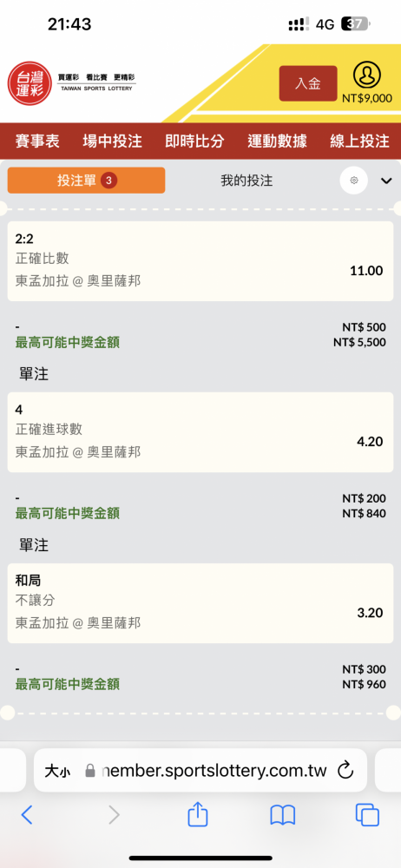The height and width of the screenshot is (868, 401).
Task: Open 運動數據 sports data menu
Action: [277, 141]
